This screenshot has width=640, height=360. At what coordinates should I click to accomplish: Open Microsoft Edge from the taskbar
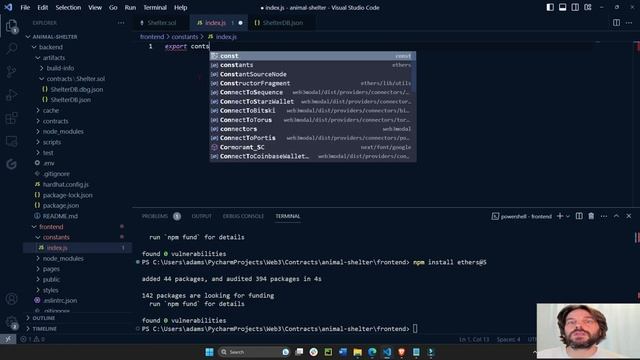click(372, 352)
